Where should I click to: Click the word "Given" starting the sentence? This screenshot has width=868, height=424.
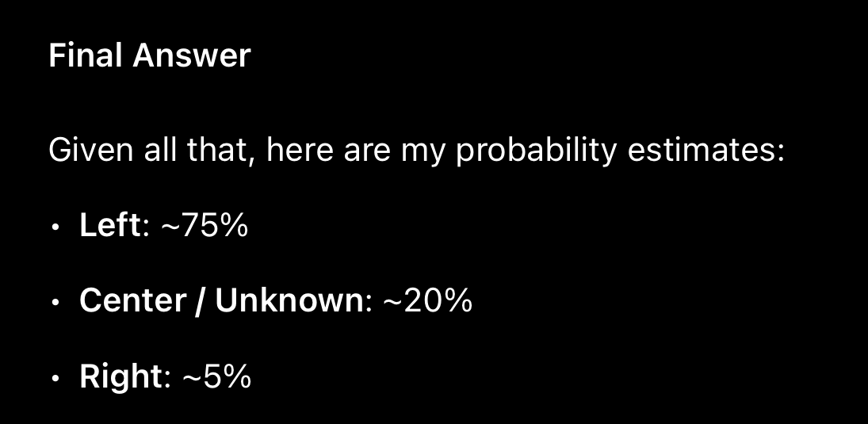pyautogui.click(x=91, y=151)
